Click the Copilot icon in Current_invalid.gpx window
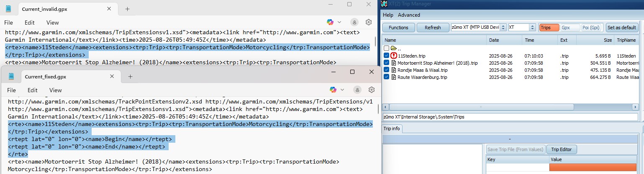The width and height of the screenshot is (644, 174). (330, 22)
